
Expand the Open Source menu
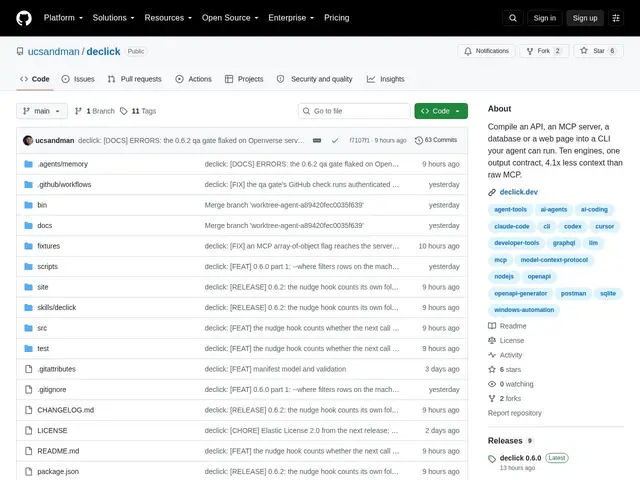coord(230,18)
